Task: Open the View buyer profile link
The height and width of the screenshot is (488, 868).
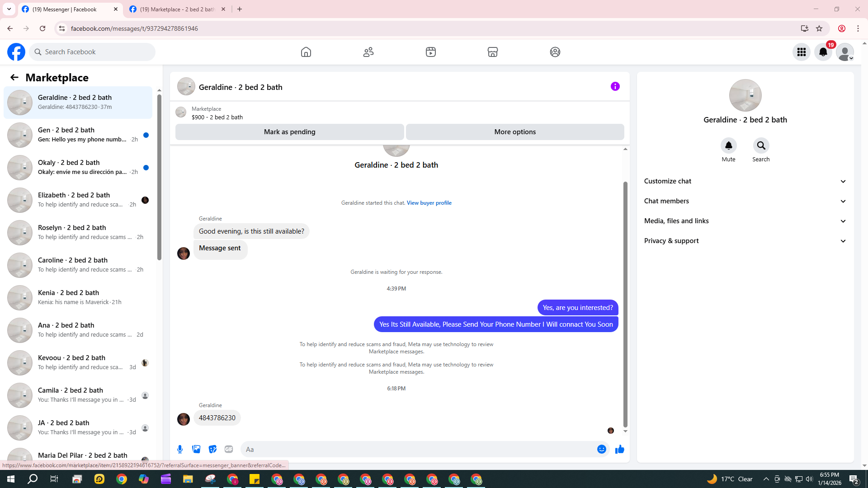Action: point(429,203)
